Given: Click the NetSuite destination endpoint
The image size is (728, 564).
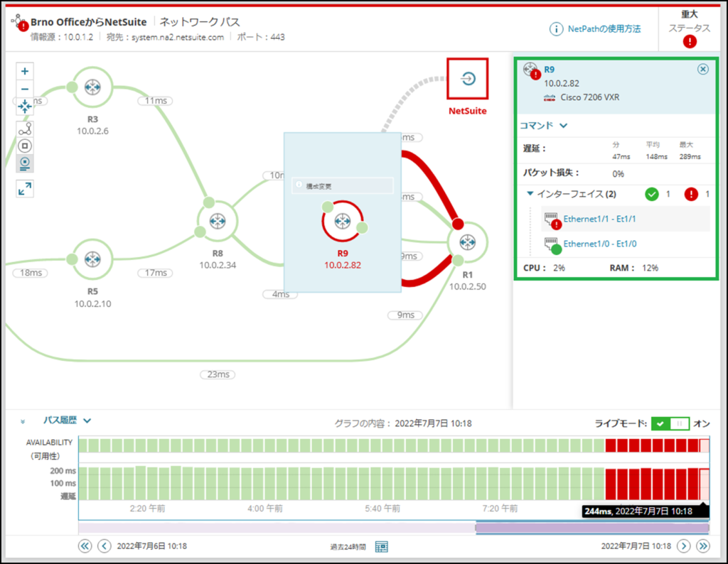Looking at the screenshot, I should coord(468,78).
